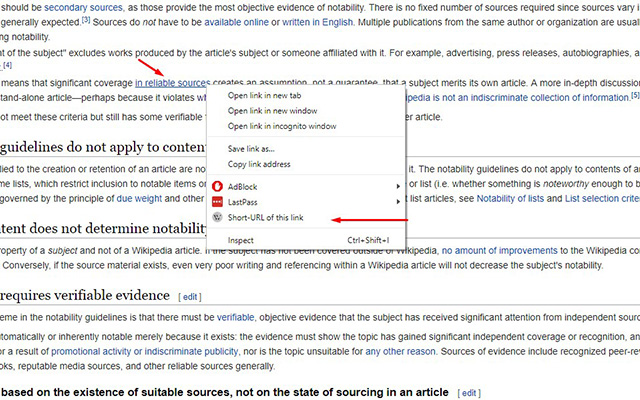Open the 'any other reason' link
The image size is (640, 400).
pos(400,351)
